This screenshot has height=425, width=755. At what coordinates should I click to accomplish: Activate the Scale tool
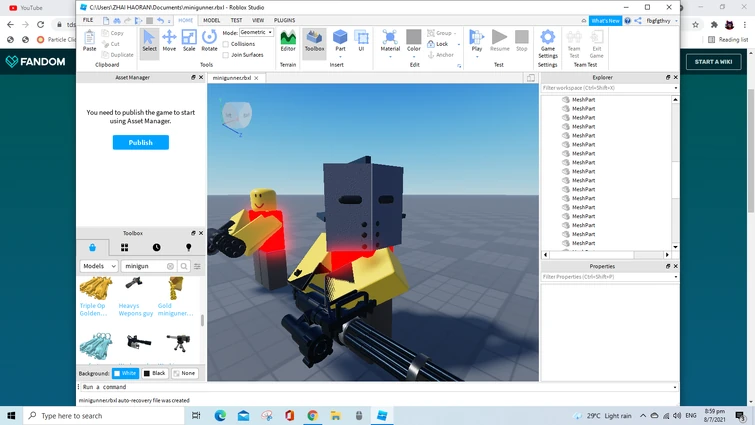189,40
